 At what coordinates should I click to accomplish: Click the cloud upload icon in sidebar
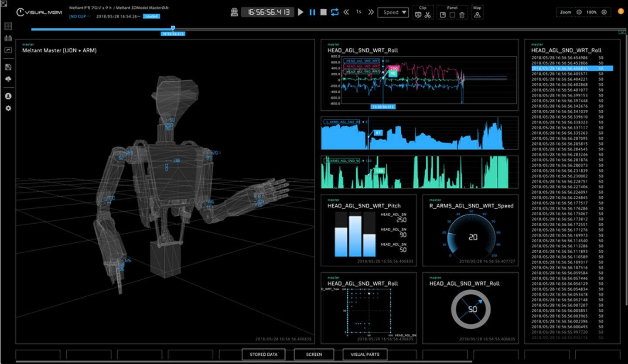pos(8,79)
